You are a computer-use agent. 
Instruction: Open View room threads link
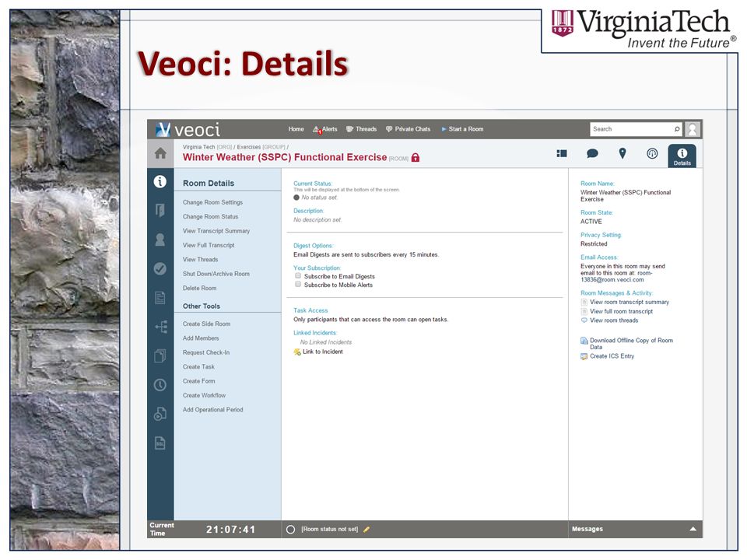[x=614, y=320]
